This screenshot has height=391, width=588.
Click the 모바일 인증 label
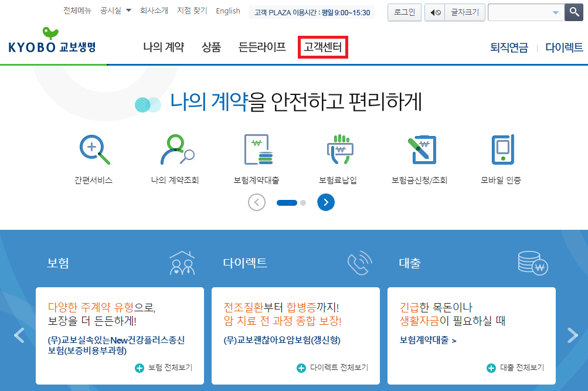click(x=501, y=181)
